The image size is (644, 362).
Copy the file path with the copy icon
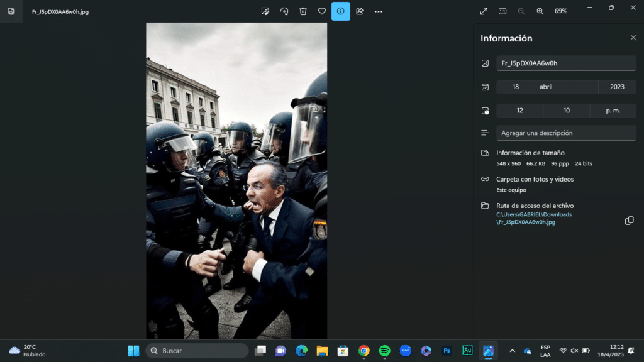tap(629, 221)
